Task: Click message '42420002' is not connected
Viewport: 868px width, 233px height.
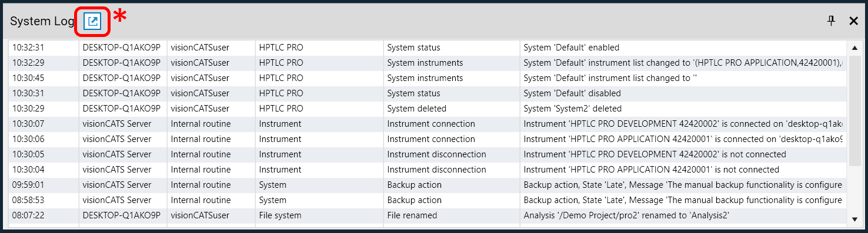Action: pyautogui.click(x=655, y=154)
